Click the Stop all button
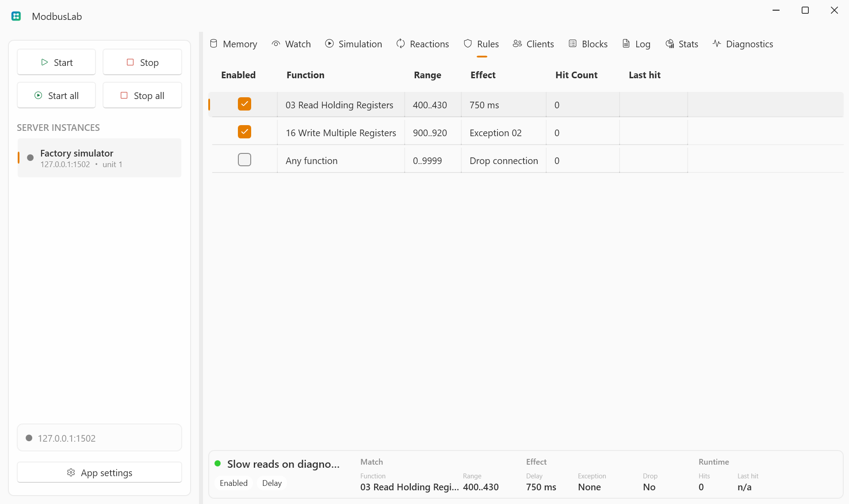The height and width of the screenshot is (504, 849). [142, 95]
